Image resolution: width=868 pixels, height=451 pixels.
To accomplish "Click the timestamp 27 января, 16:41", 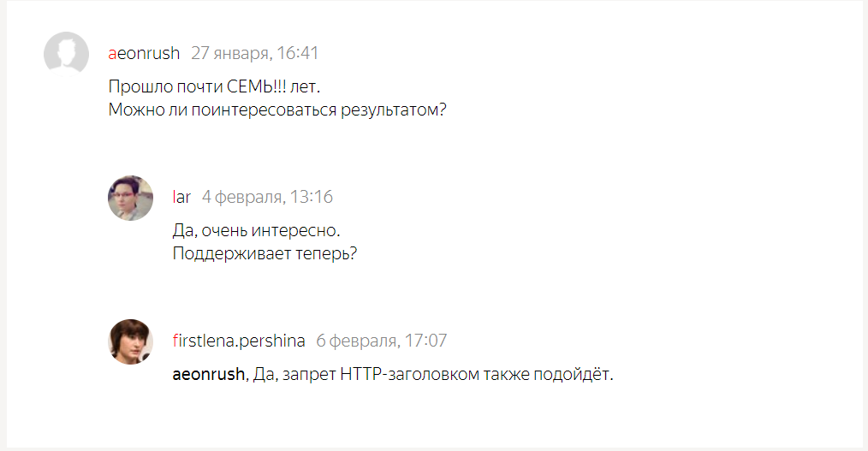I will [x=255, y=53].
